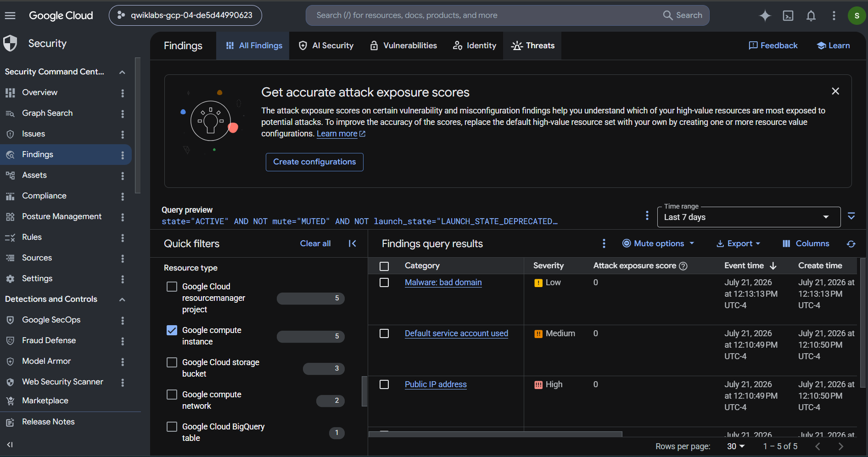Screen dimensions: 868x457
Task: Open more options for Sources
Action: click(x=123, y=258)
